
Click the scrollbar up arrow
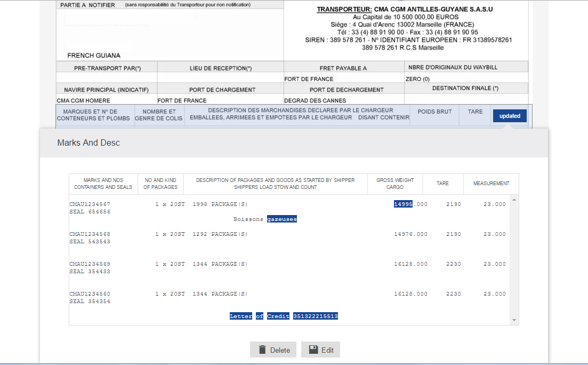coord(514,199)
